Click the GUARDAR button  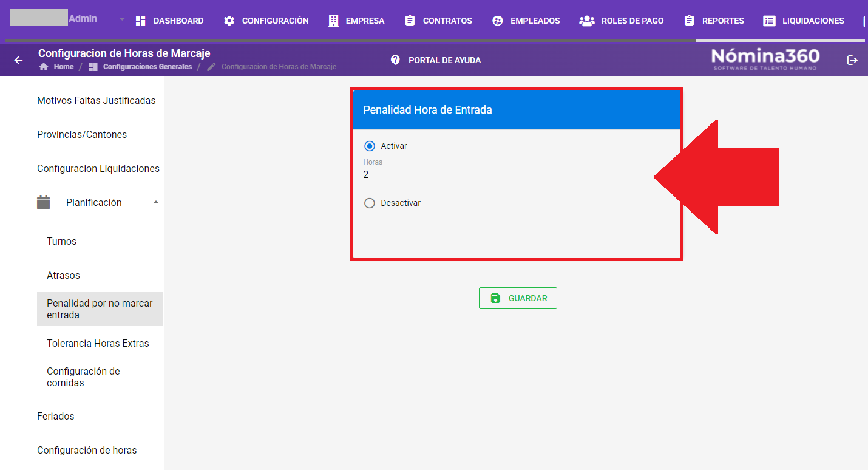pyautogui.click(x=518, y=298)
